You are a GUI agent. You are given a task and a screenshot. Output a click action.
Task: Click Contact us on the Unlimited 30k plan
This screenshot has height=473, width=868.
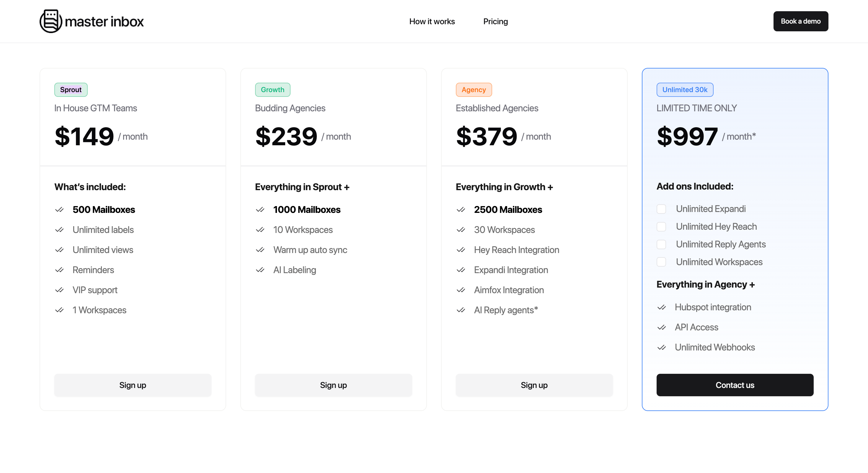tap(735, 385)
